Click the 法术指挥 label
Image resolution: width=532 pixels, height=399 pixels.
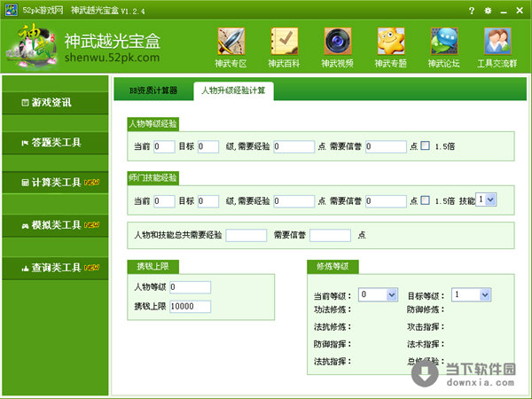pos(426,344)
